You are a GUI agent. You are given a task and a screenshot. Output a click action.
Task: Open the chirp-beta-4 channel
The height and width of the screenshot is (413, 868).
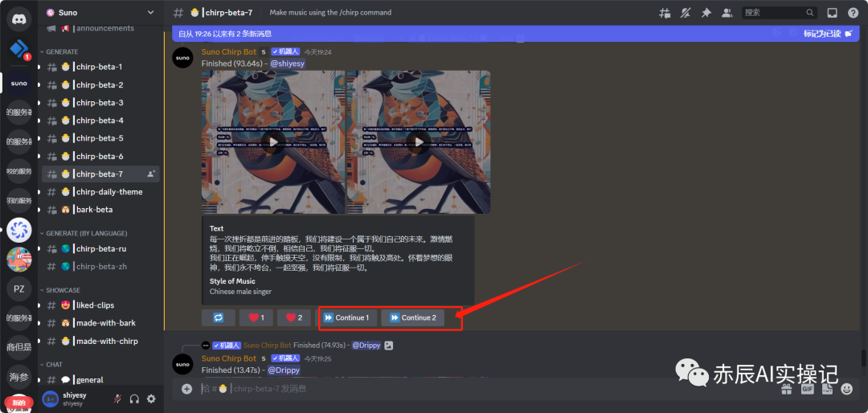tap(100, 121)
